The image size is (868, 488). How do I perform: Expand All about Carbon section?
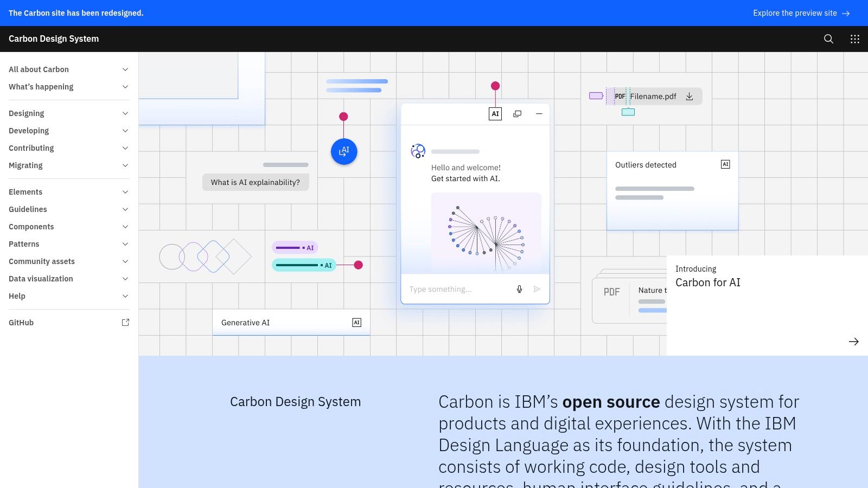pos(69,69)
